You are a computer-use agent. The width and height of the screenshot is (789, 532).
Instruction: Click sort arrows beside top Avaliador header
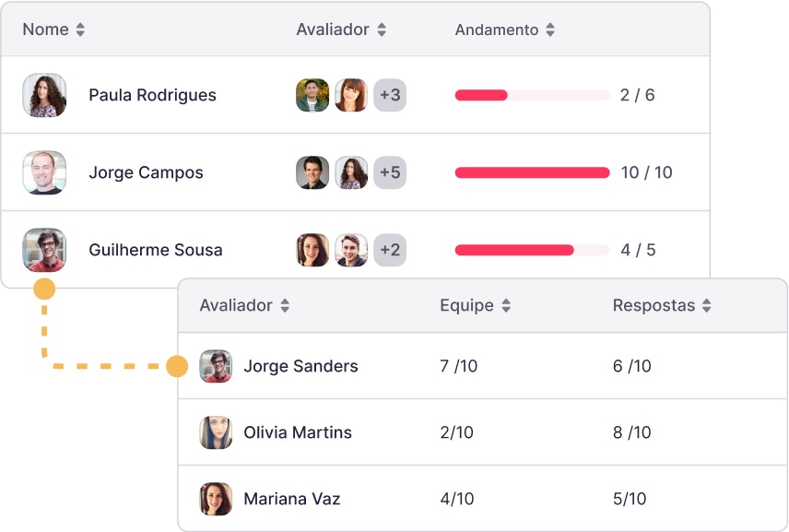coord(382,30)
